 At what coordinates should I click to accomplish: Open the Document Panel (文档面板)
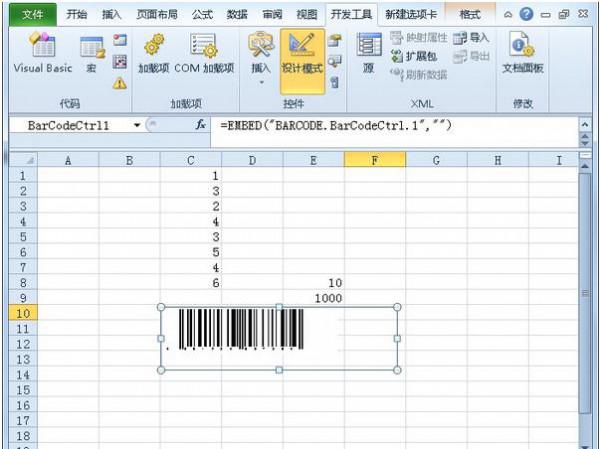[523, 53]
